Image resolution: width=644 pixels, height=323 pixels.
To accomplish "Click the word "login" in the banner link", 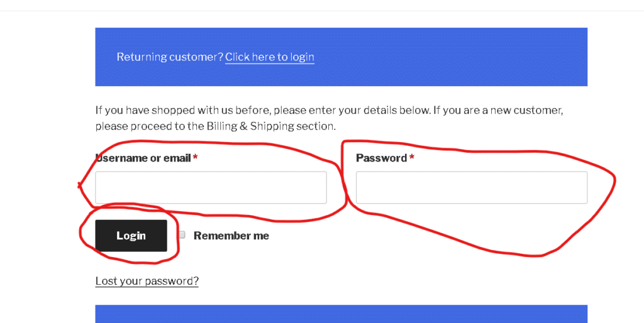I will [302, 57].
